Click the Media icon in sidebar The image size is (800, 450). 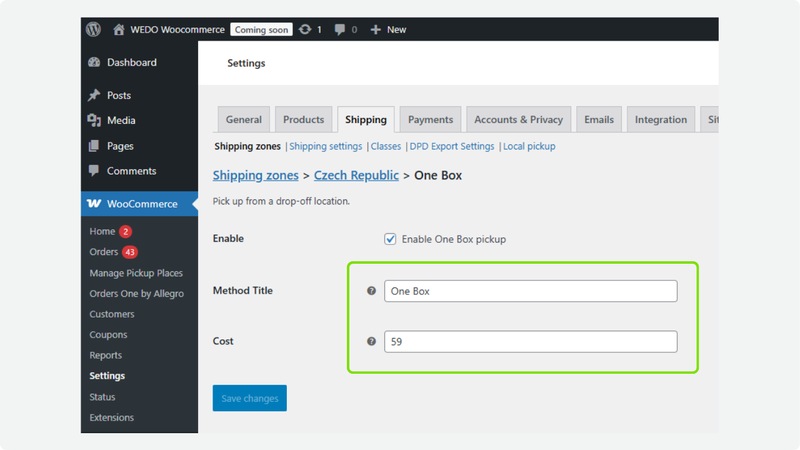94,120
